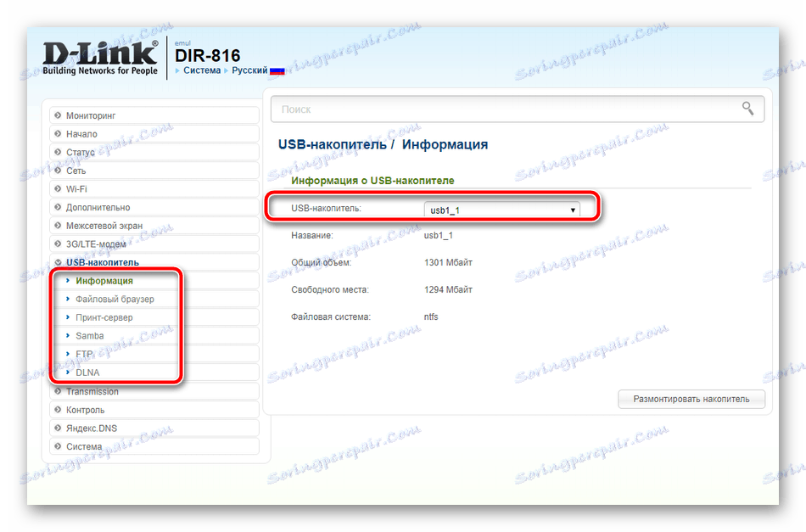Click the Название value usb1_1
The width and height of the screenshot is (806, 532).
tap(438, 235)
